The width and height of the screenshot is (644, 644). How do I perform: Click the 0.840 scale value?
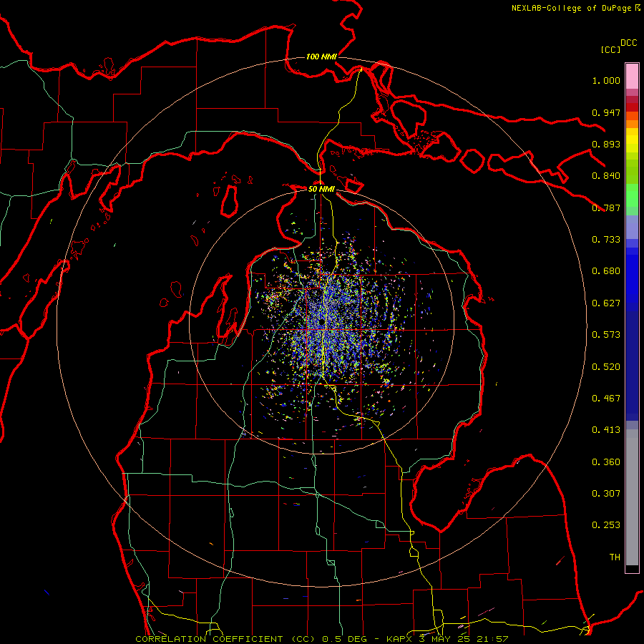click(x=606, y=176)
